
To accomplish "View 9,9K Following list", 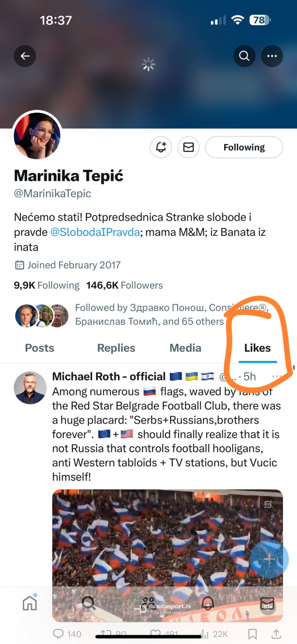I will [47, 285].
